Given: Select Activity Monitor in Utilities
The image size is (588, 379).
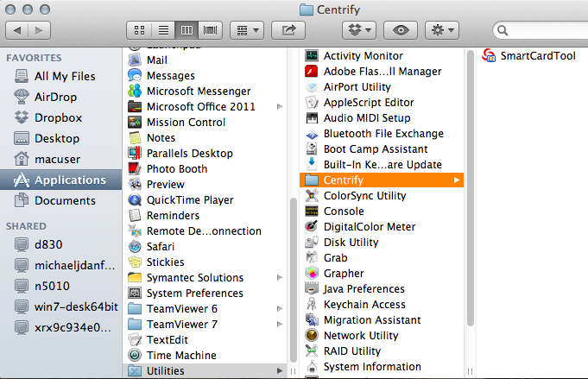Looking at the screenshot, I should click(x=363, y=56).
